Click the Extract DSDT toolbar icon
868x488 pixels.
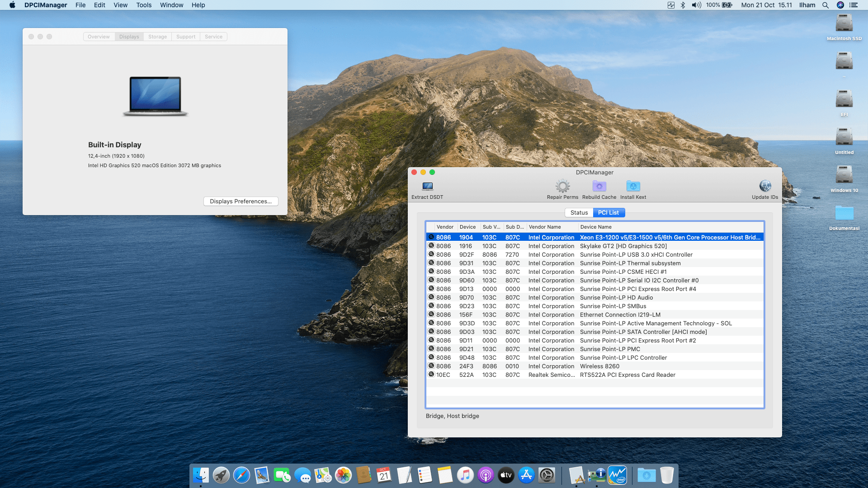[x=427, y=186]
